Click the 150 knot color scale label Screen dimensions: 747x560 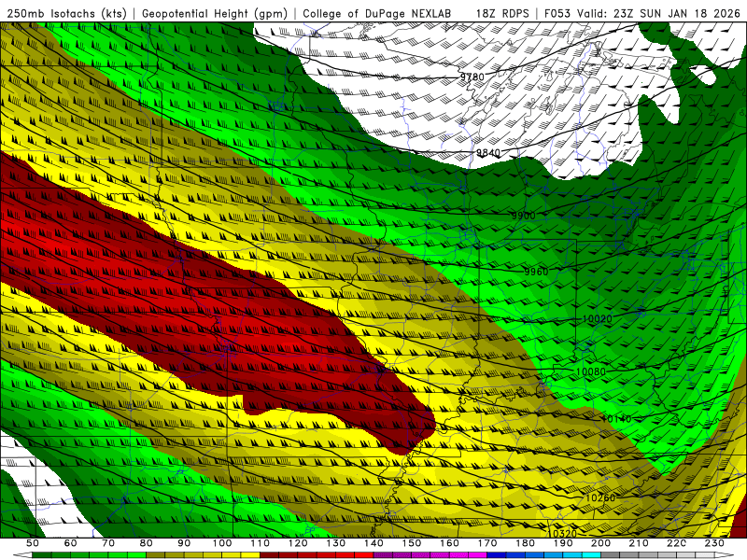[412, 543]
